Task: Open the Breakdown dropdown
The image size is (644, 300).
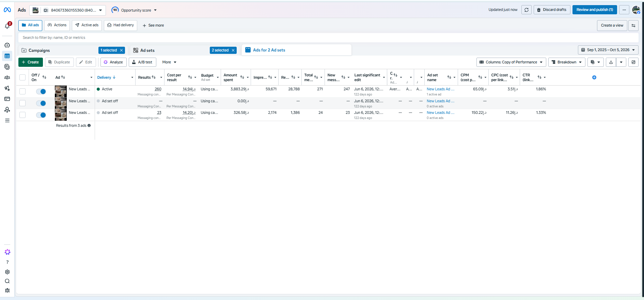Action: 567,62
